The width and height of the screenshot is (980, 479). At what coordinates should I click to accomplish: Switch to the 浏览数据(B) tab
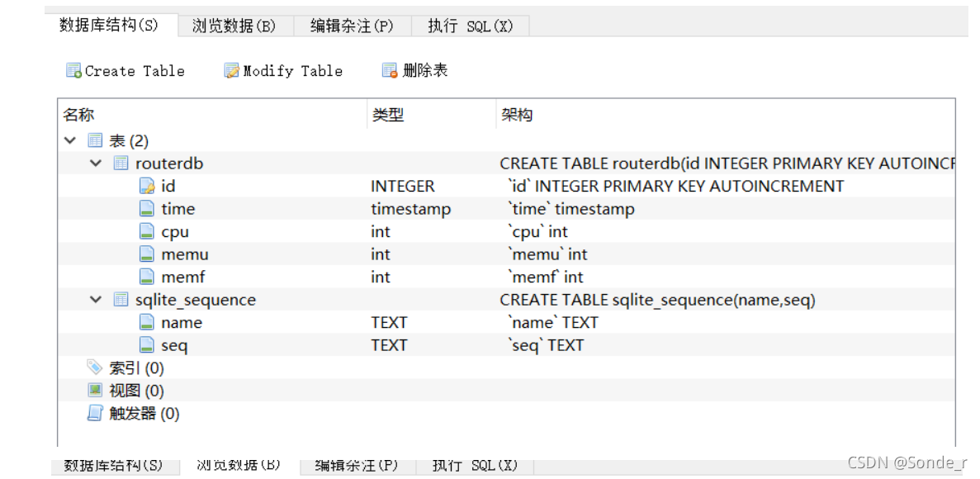tap(234, 26)
